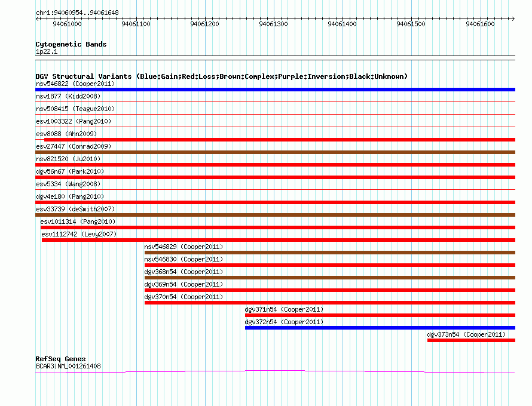Click the red bar under nsv546830
Screen dimensions: 532x406
click(x=330, y=265)
